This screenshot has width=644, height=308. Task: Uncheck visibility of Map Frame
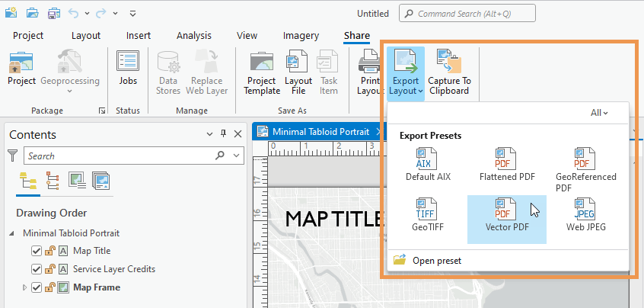[x=37, y=287]
